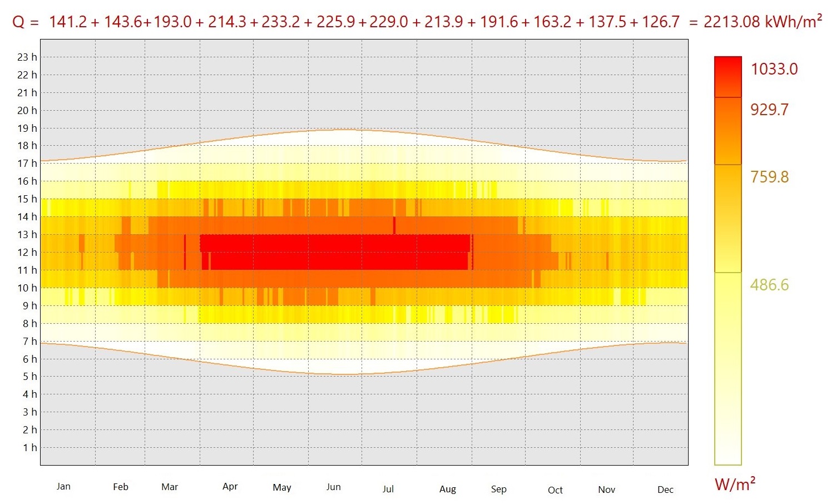Select the Feb month label

click(121, 487)
